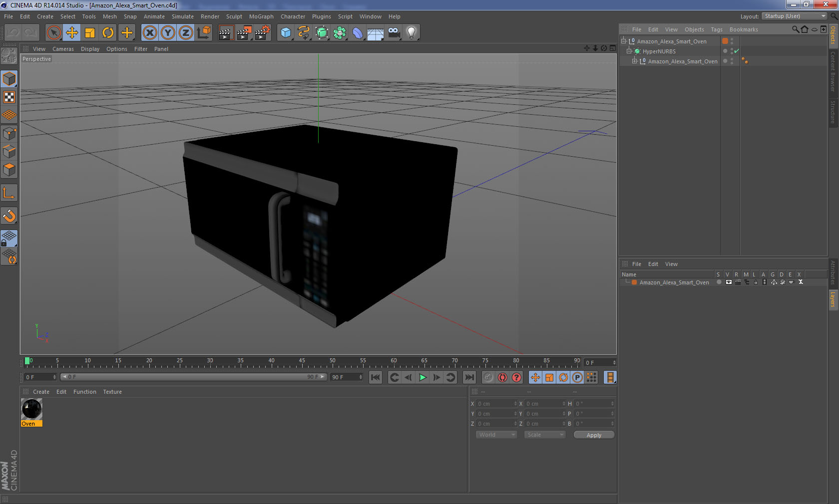Switch to Points mode
This screenshot has width=839, height=504.
coord(9,134)
